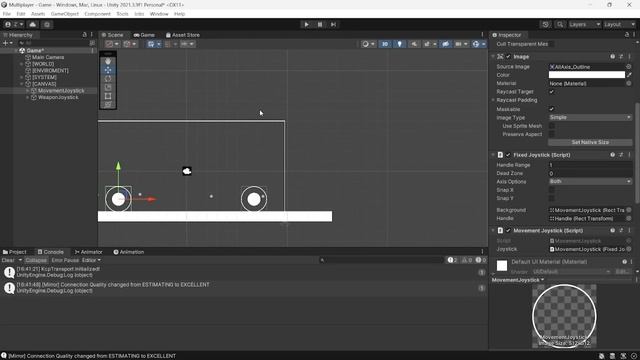Expand Raycast Padding section
This screenshot has width=640, height=360.
[493, 100]
